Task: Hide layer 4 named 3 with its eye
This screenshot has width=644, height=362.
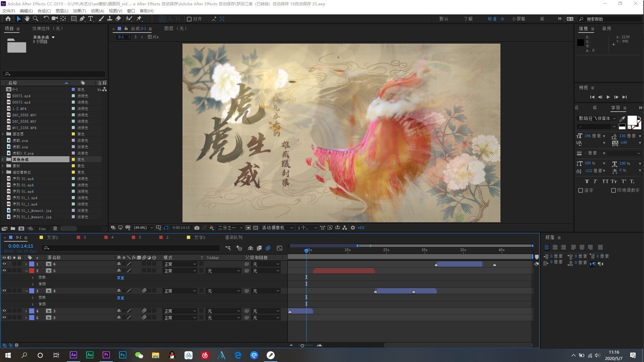Action: point(4,311)
